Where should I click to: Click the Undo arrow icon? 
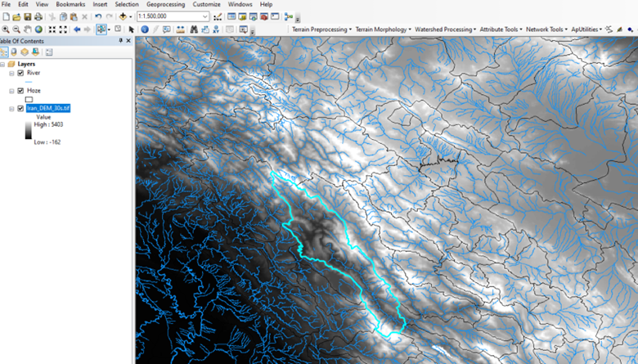point(98,16)
